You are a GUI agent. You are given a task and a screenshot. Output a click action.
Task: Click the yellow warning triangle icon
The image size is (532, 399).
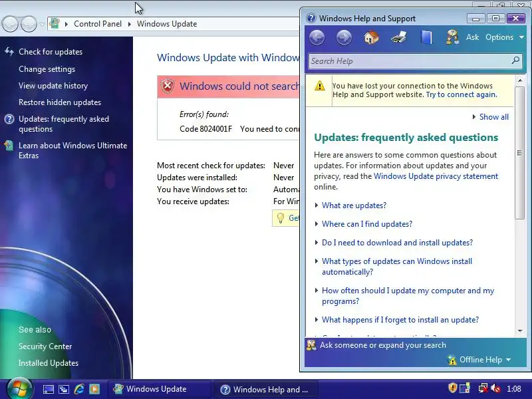[320, 86]
